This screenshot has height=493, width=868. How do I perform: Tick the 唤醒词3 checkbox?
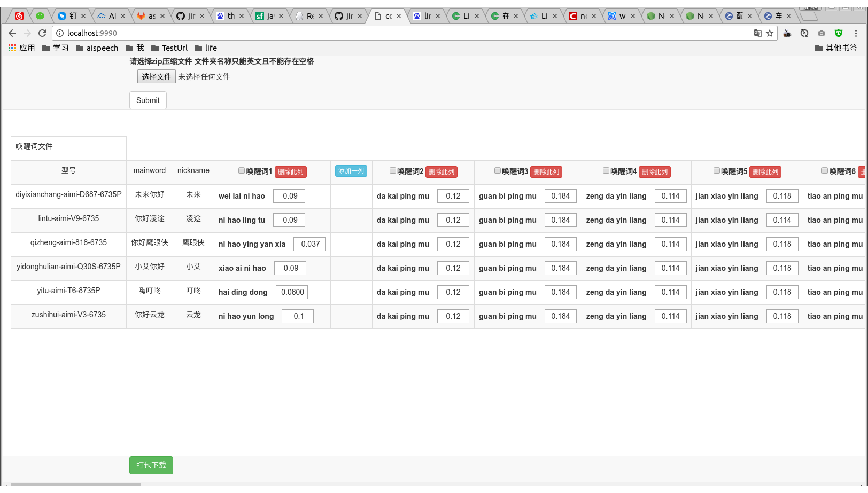498,171
